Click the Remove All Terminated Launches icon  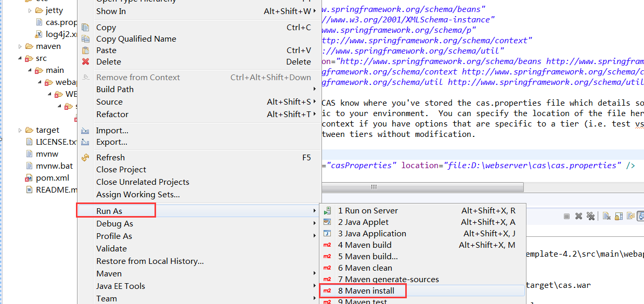(x=590, y=216)
